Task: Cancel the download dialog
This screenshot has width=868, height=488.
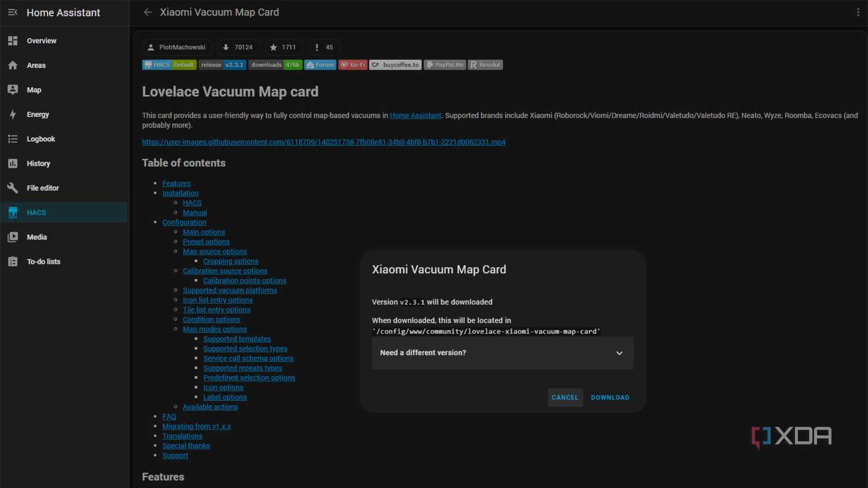Action: coord(565,398)
